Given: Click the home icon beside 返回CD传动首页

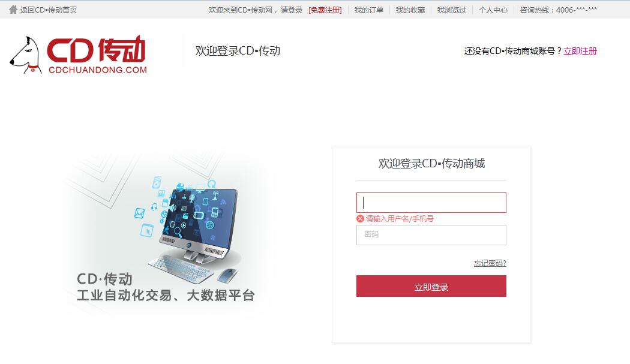Looking at the screenshot, I should (x=13, y=10).
